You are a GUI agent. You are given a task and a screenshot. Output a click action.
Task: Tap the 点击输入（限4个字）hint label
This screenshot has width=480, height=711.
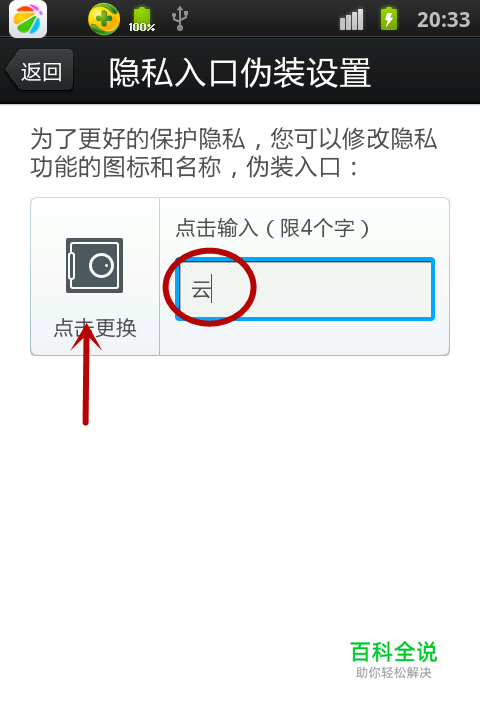click(272, 228)
